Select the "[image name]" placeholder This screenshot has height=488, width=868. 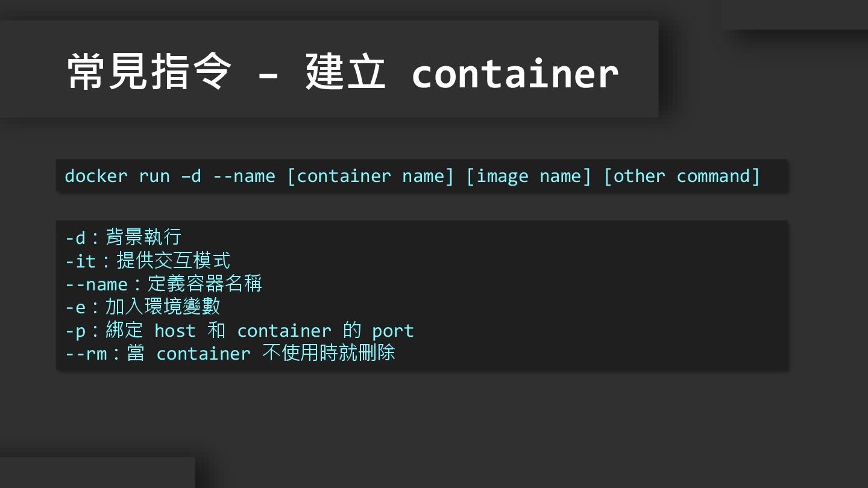[529, 176]
